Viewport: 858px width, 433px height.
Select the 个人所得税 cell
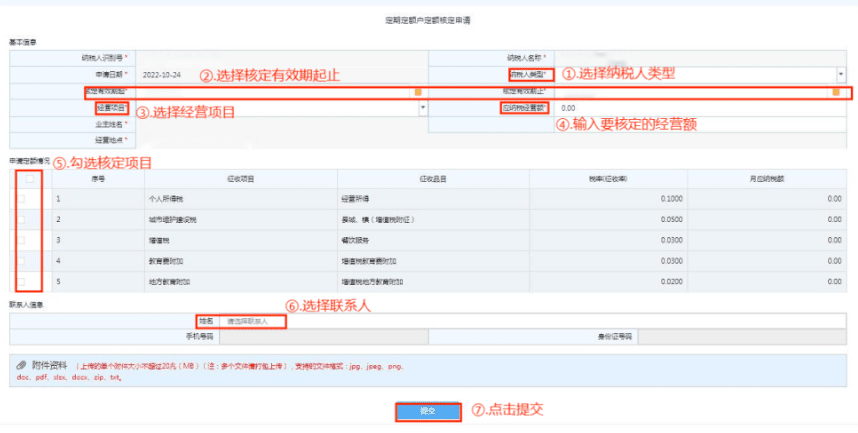pyautogui.click(x=241, y=199)
